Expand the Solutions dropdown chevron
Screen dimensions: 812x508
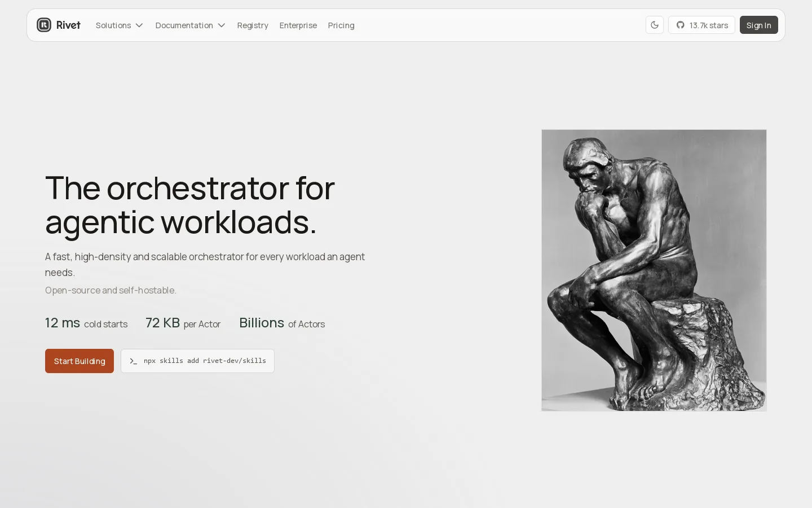[139, 25]
